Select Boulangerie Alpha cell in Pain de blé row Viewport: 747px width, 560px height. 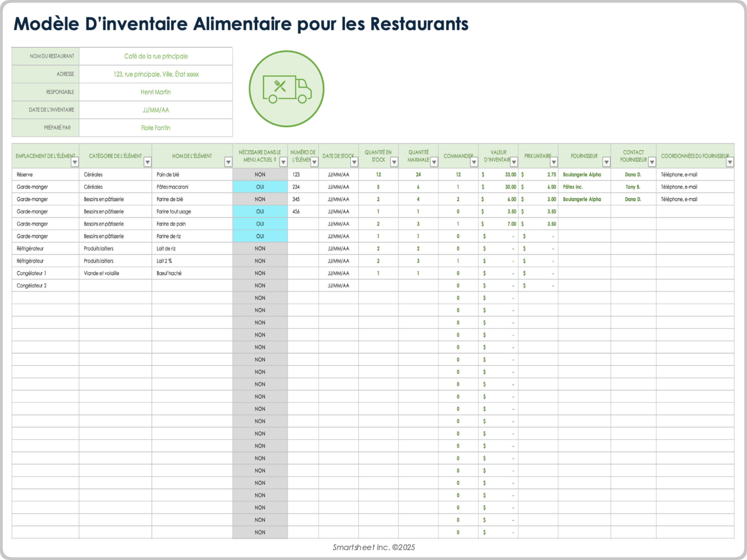(584, 175)
